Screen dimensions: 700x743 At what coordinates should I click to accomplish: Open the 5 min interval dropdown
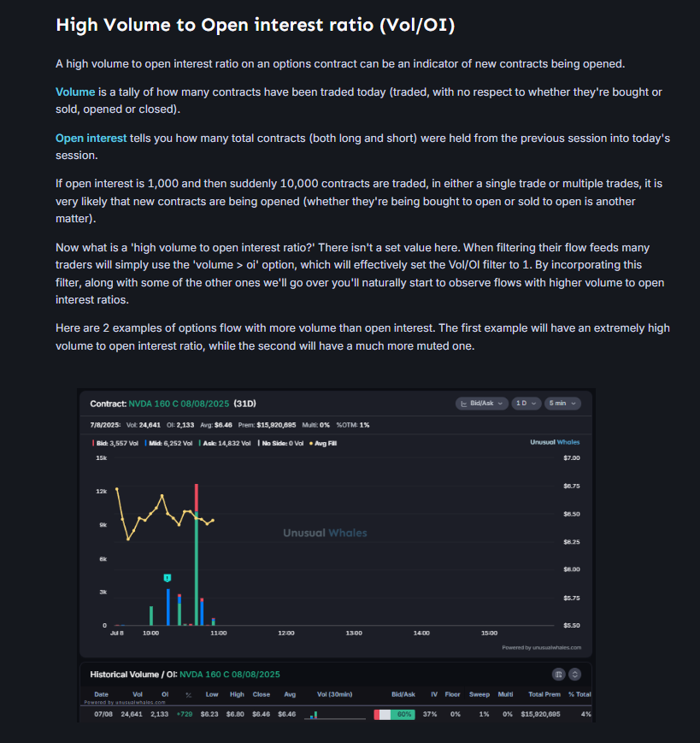[562, 404]
